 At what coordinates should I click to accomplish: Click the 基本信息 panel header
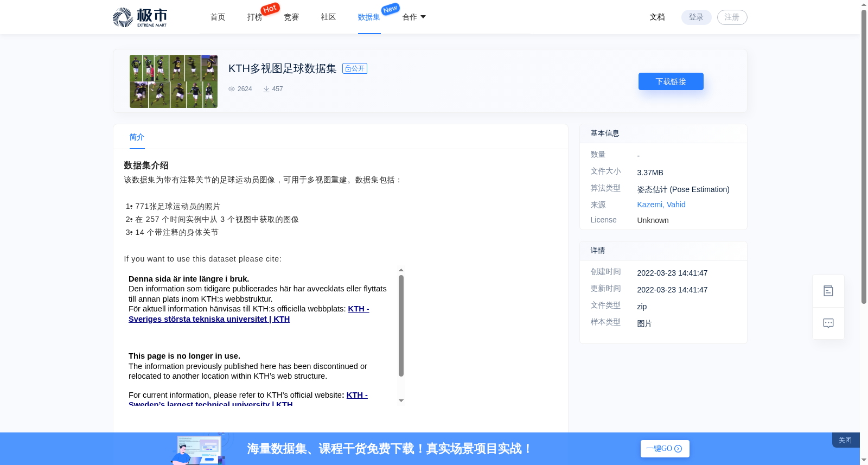tap(663, 133)
